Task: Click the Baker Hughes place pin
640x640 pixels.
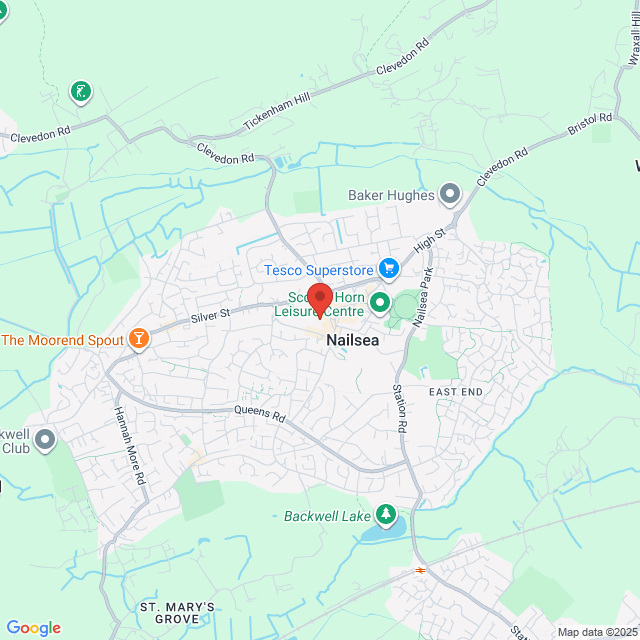Action: pos(450,193)
